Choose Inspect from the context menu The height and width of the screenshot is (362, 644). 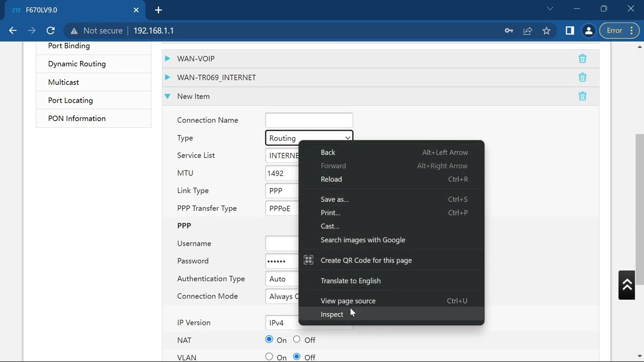[x=391, y=314]
